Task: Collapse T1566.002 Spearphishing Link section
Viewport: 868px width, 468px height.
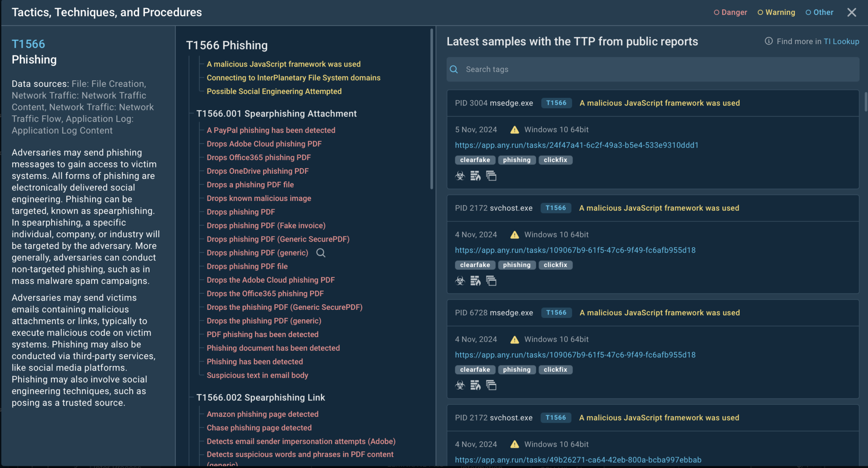Action: [x=260, y=398]
